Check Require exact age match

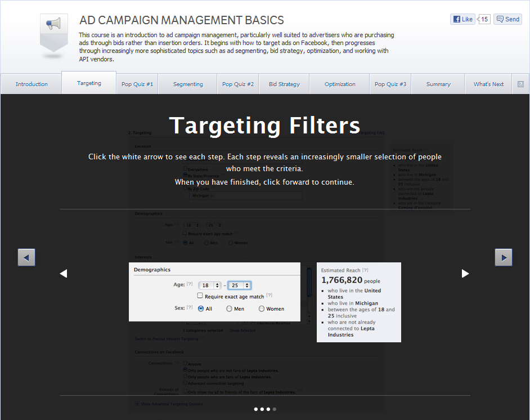[200, 296]
